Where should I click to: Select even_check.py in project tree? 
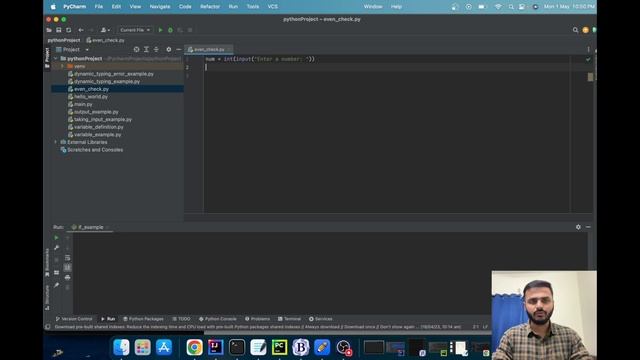pyautogui.click(x=91, y=89)
